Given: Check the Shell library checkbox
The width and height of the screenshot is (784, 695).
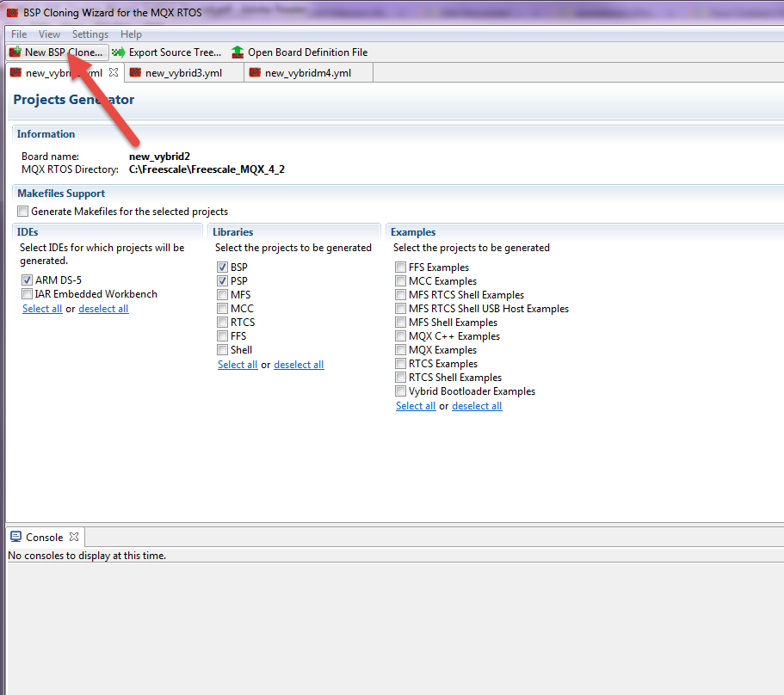Looking at the screenshot, I should coord(223,349).
